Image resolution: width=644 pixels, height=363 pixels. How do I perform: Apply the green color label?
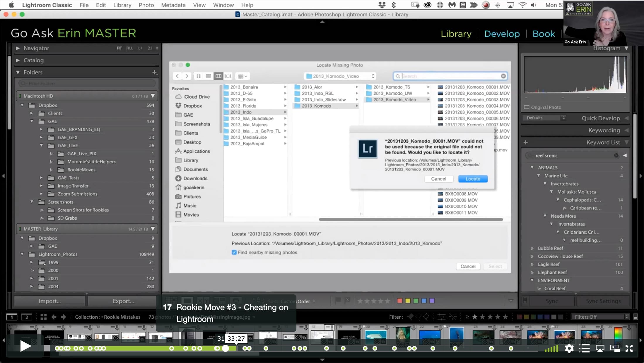(x=416, y=301)
